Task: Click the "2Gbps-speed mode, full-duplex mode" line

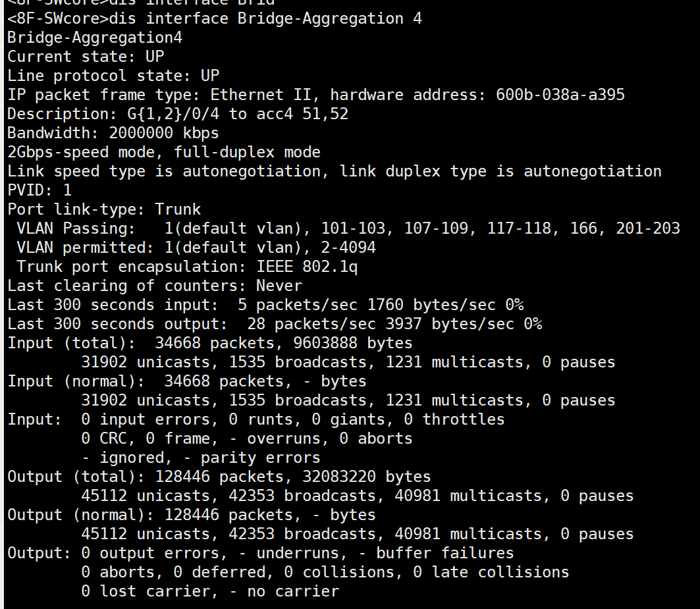Action: (x=164, y=152)
